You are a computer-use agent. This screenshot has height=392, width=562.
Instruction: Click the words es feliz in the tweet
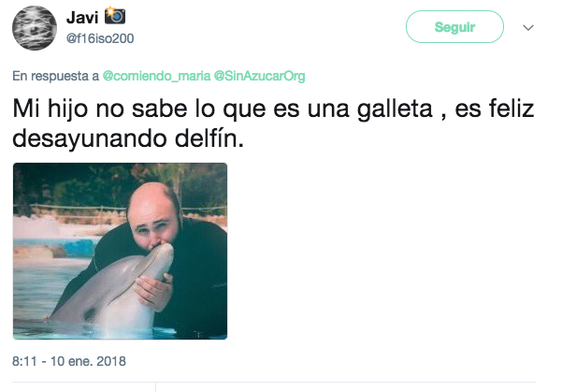pos(495,109)
